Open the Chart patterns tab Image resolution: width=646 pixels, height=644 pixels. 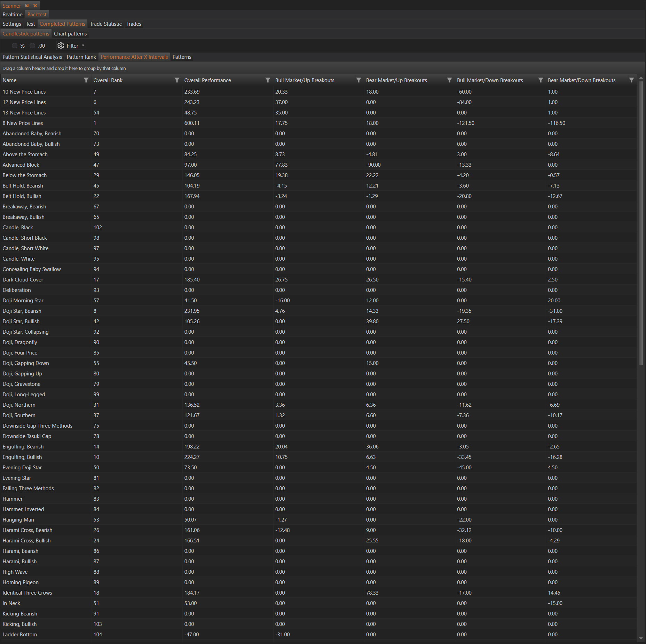(x=70, y=34)
